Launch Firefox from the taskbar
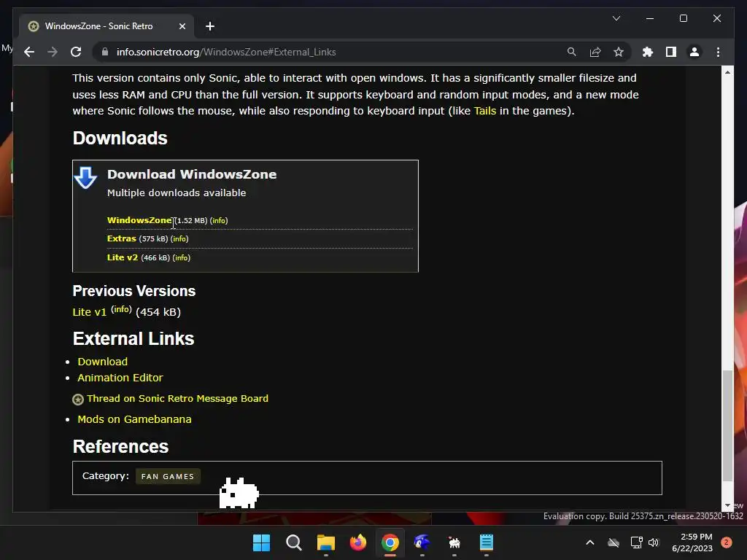The height and width of the screenshot is (560, 747). pos(358,542)
